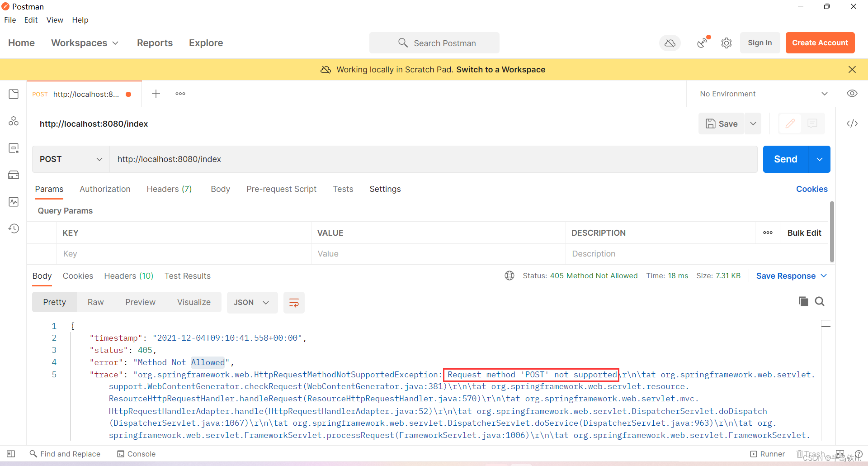Image resolution: width=868 pixels, height=466 pixels.
Task: Click the network globe icon near status
Action: point(509,276)
